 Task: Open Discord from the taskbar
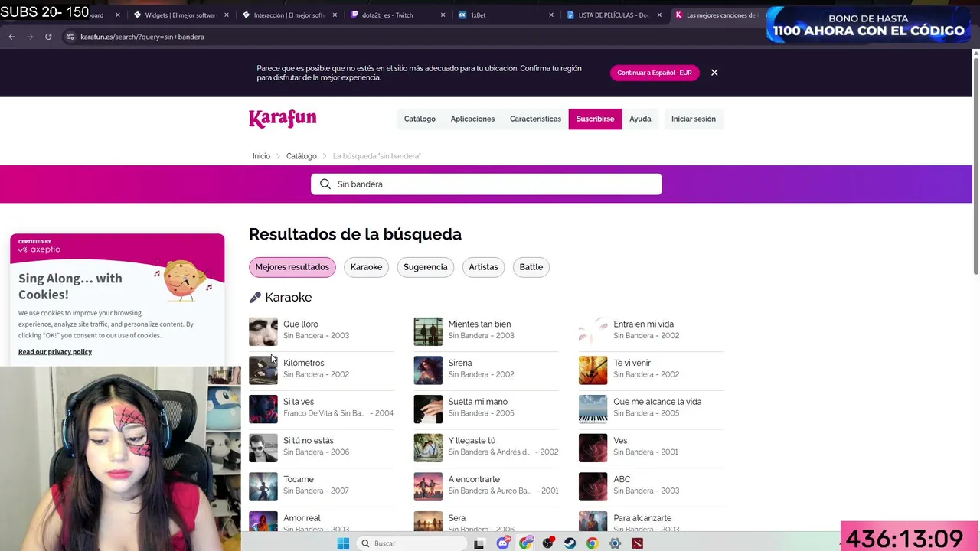pyautogui.click(x=503, y=543)
